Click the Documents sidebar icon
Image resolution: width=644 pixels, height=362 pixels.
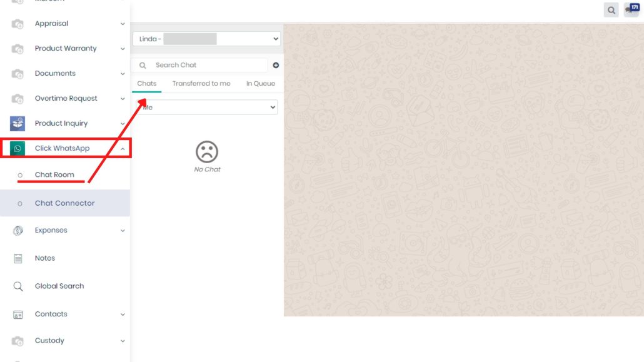[x=18, y=74]
